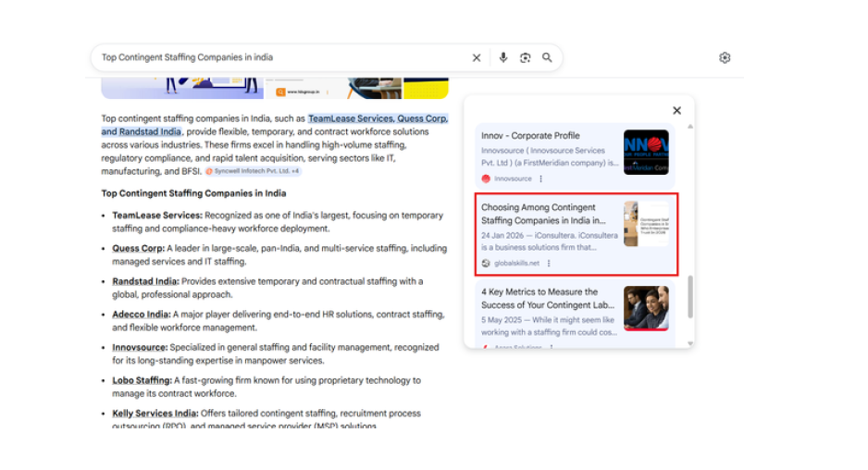Click the side panel scrollbar thumb
Image resolution: width=868 pixels, height=470 pixels.
pyautogui.click(x=690, y=296)
